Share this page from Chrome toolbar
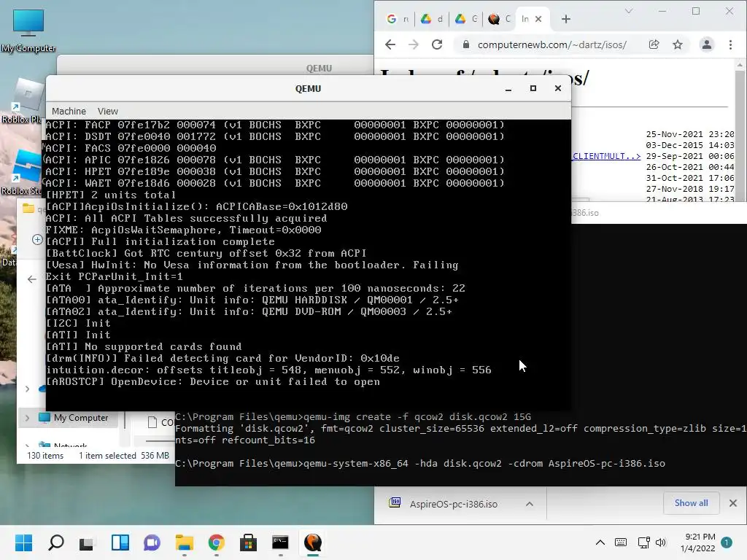The height and width of the screenshot is (560, 747). [x=654, y=44]
